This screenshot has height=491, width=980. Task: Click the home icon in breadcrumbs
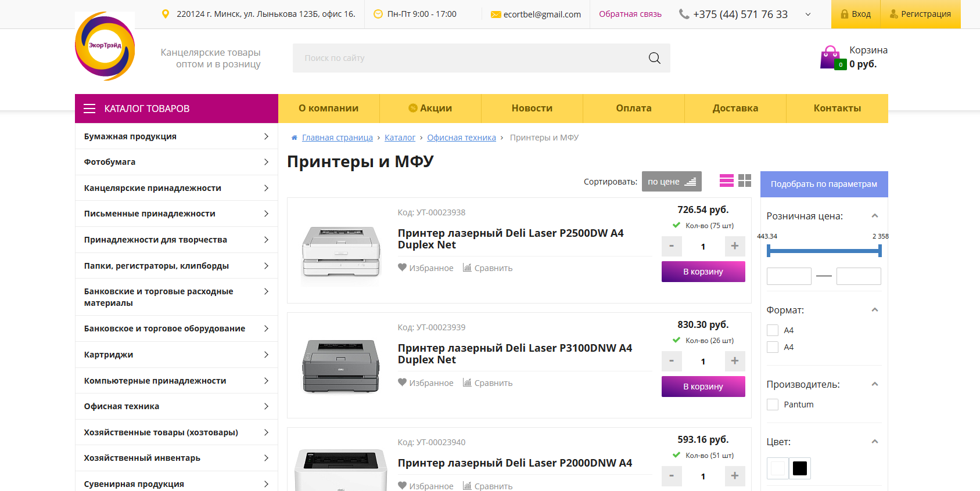click(294, 138)
